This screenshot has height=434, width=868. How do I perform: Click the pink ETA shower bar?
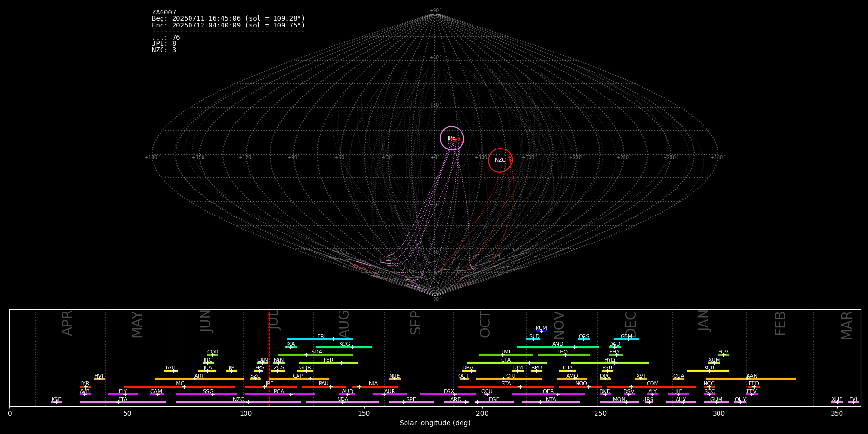pos(123,402)
